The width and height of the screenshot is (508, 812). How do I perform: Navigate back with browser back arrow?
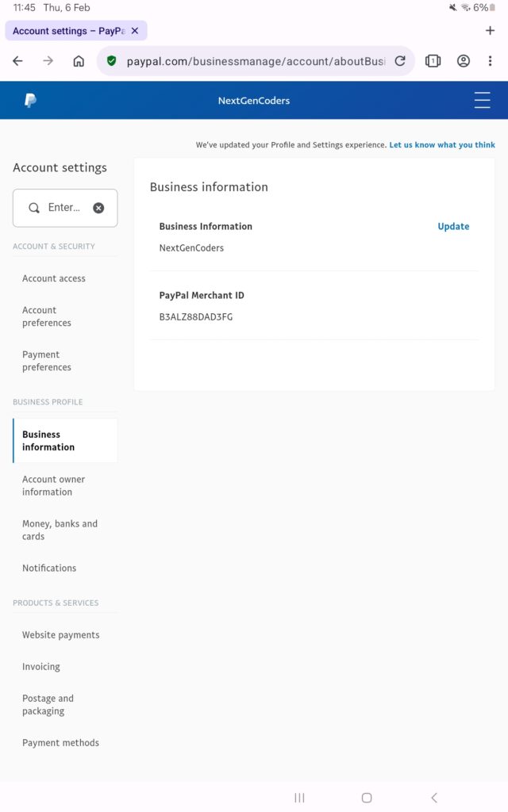(x=18, y=61)
